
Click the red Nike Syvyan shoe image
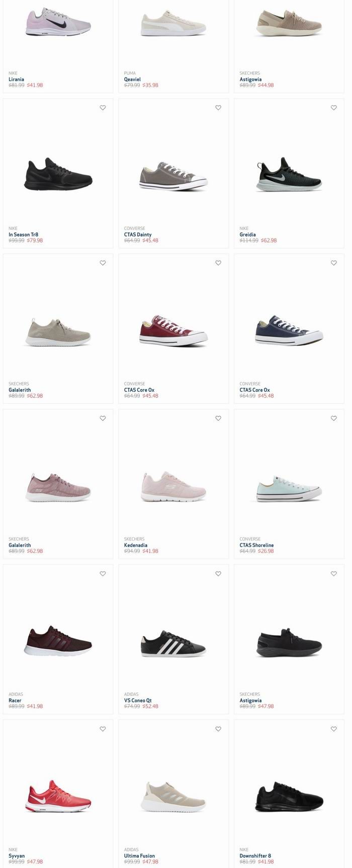click(x=58, y=797)
